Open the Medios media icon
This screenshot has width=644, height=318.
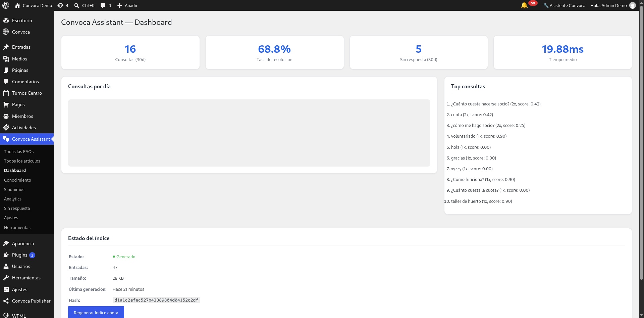pyautogui.click(x=6, y=59)
